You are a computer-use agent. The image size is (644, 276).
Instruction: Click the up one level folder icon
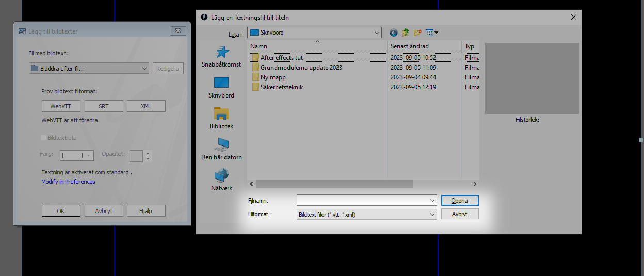[406, 33]
